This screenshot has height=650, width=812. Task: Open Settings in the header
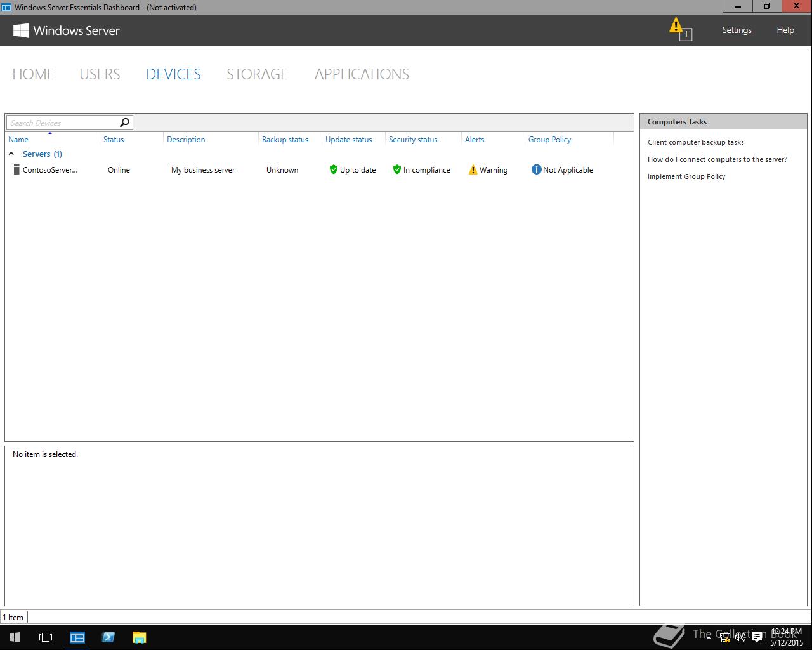point(737,30)
